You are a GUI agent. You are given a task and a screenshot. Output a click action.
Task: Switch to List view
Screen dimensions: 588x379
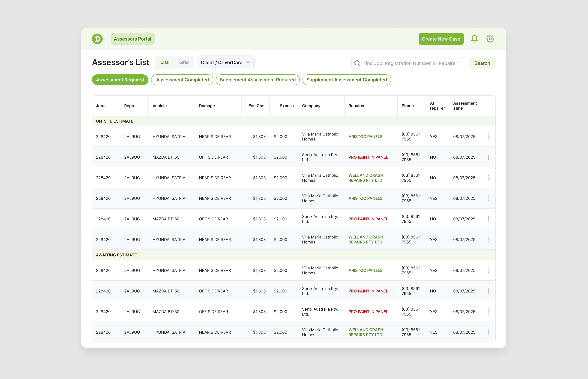164,62
